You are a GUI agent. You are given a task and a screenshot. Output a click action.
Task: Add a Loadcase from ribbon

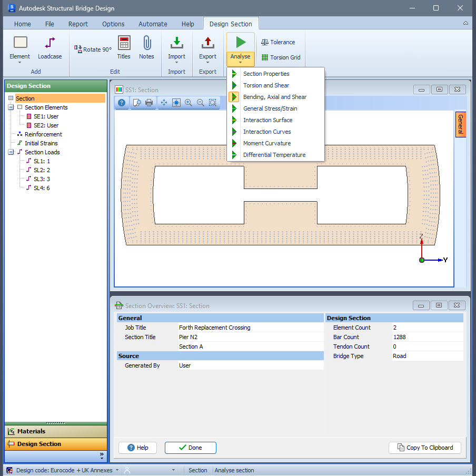click(x=50, y=48)
